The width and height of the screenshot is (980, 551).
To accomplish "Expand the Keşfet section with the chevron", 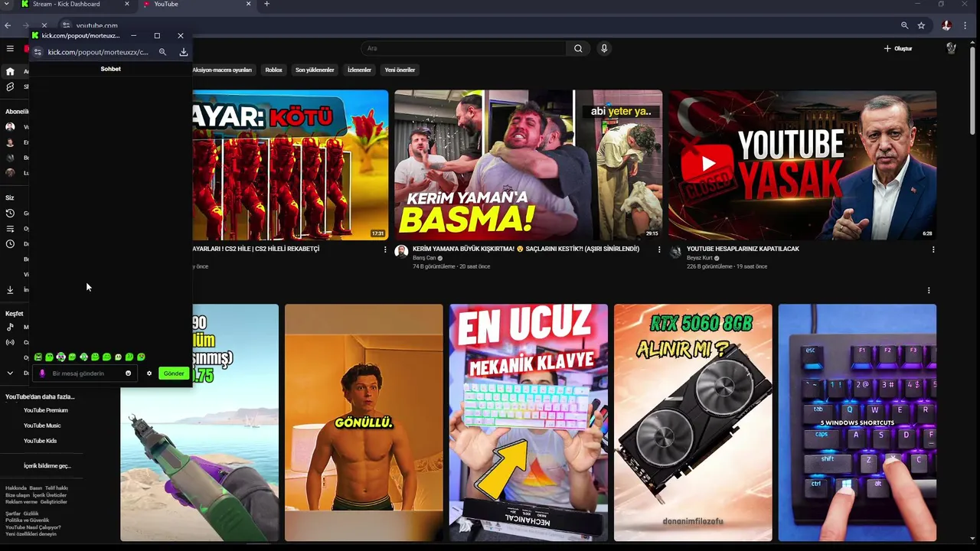I will coord(10,373).
